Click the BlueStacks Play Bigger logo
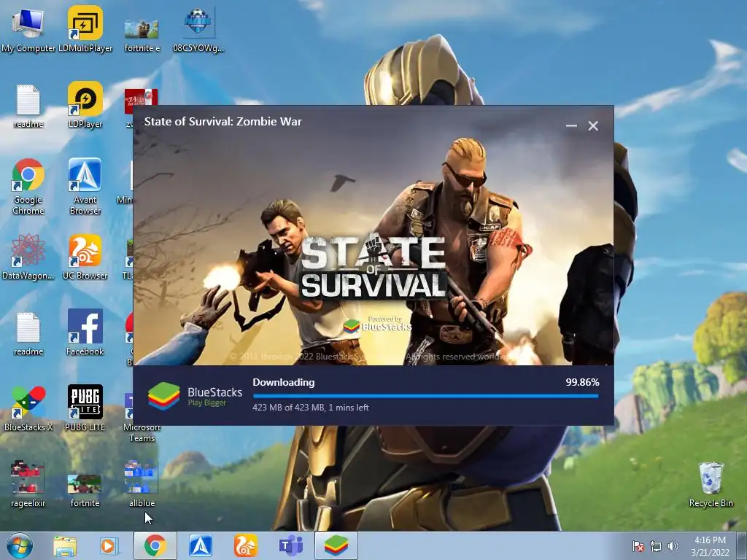 (195, 396)
